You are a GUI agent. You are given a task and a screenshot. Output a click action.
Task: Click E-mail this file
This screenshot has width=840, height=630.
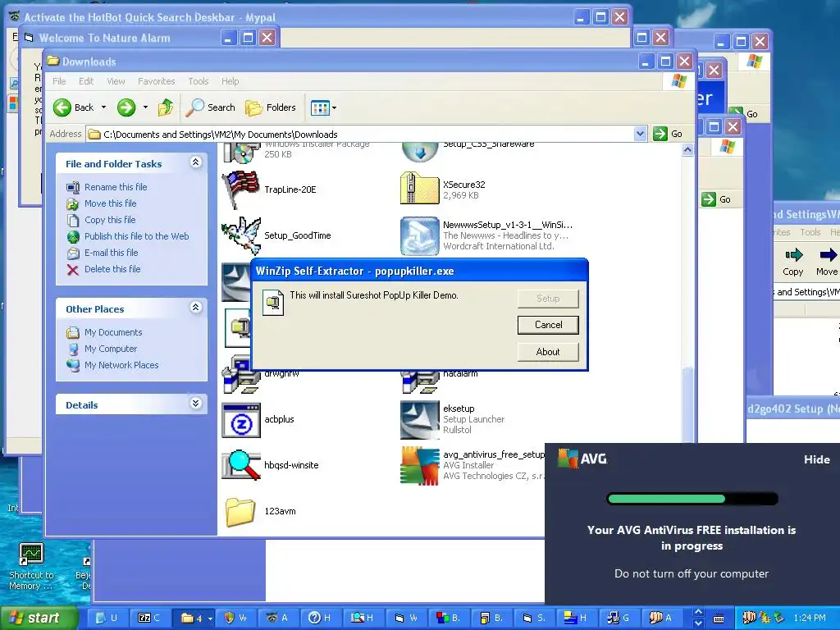[x=111, y=253]
